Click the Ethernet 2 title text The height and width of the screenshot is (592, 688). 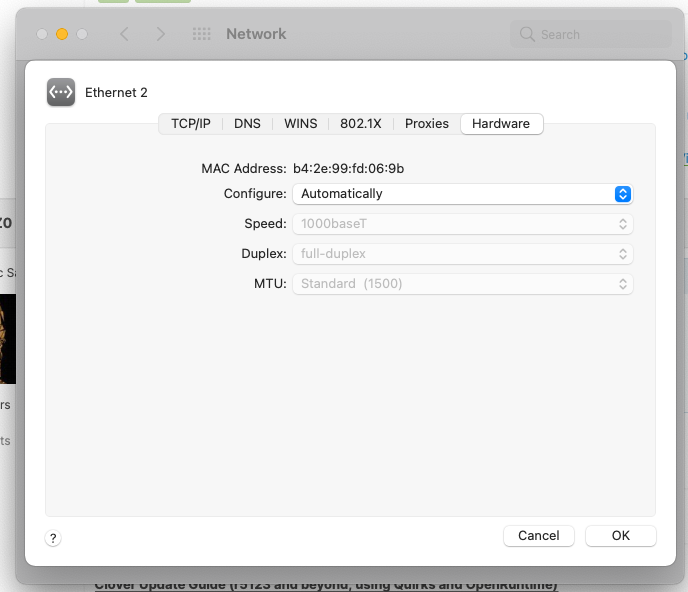coord(116,93)
